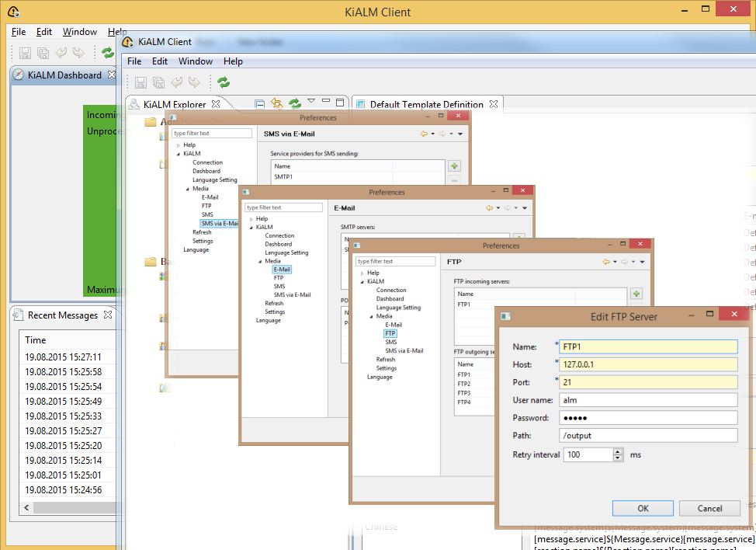Close the Recent Messages view
Screen dimensions: 756x550
[108, 315]
